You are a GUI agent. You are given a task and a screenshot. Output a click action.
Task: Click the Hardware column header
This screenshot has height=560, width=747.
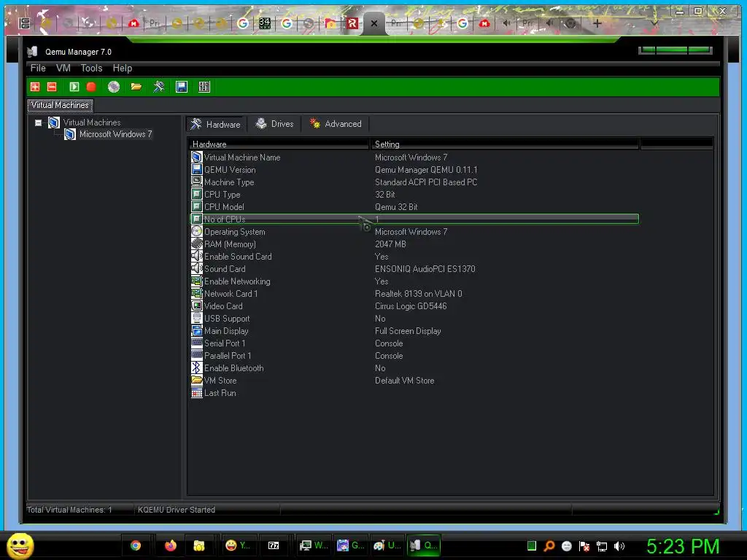tap(278, 144)
